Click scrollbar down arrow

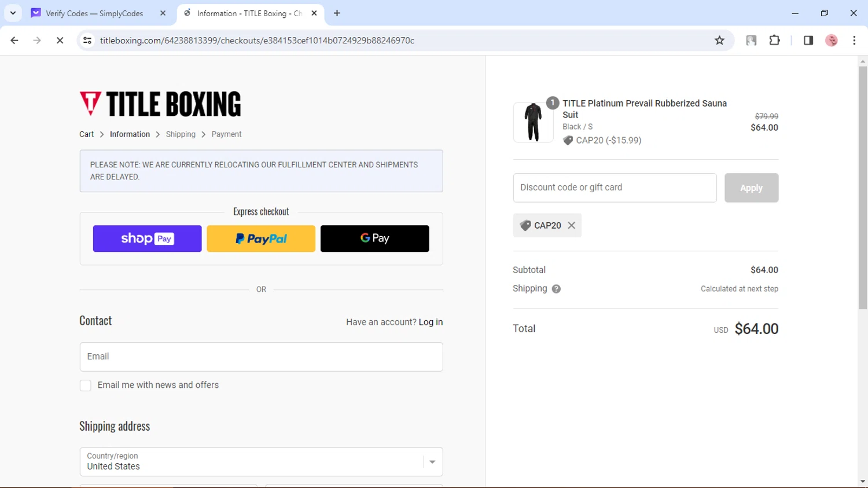[x=863, y=482]
